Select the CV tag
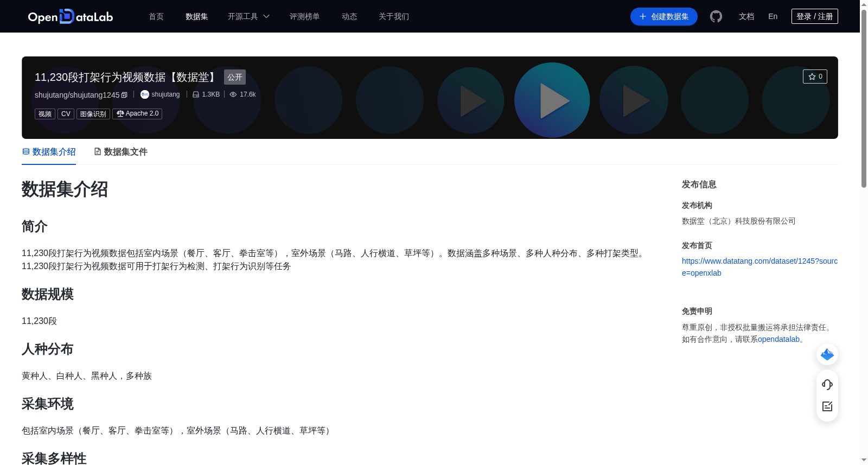868x465 pixels. tap(66, 114)
